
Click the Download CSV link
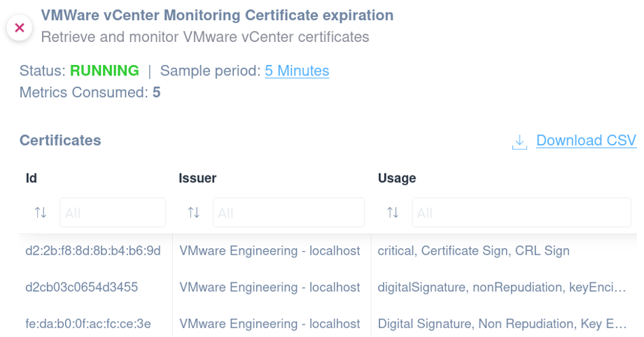586,141
